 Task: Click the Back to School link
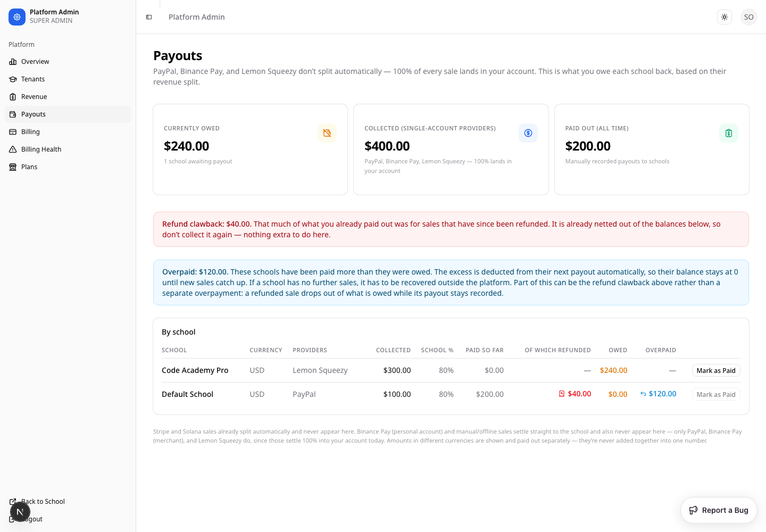click(68, 502)
